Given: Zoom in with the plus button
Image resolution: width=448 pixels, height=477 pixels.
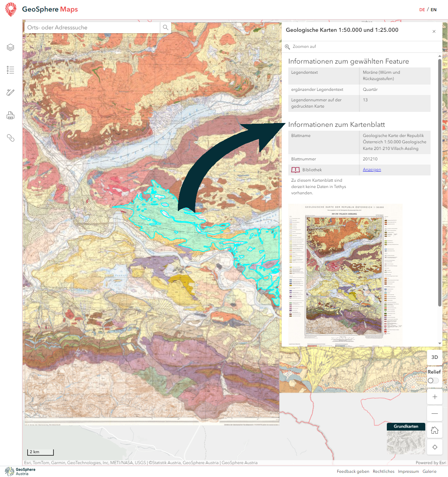Looking at the screenshot, I should pos(435,397).
